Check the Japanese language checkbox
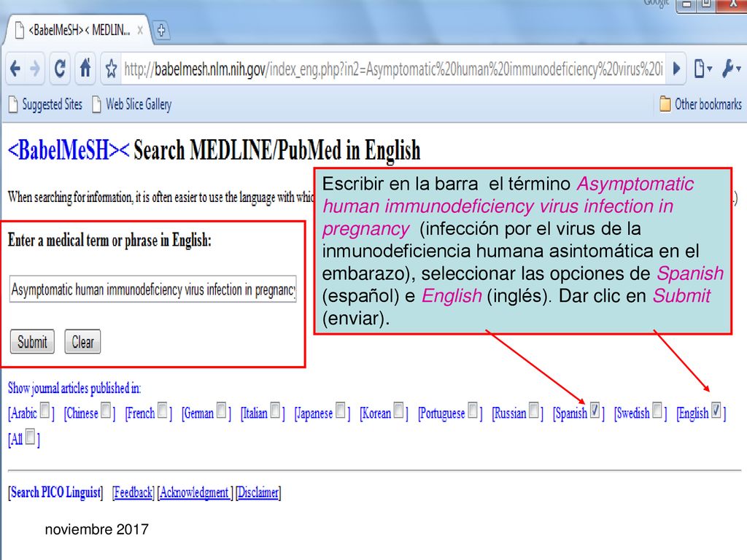 coord(341,410)
